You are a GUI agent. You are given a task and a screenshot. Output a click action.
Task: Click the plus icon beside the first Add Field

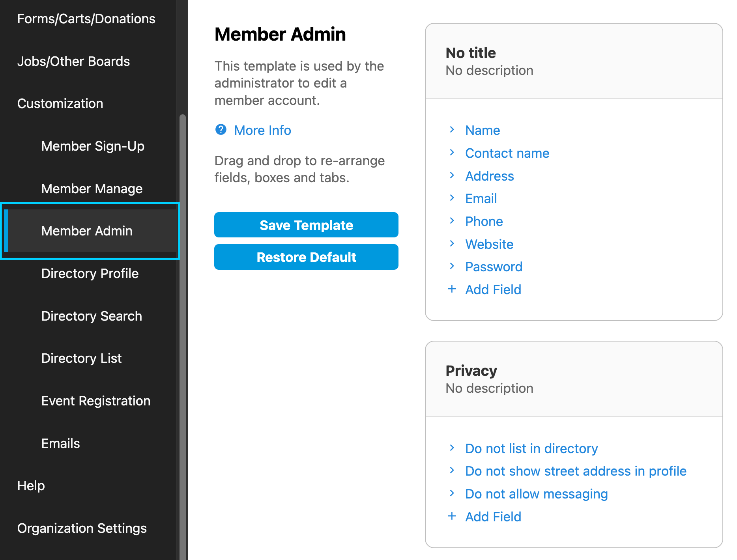[x=452, y=289]
